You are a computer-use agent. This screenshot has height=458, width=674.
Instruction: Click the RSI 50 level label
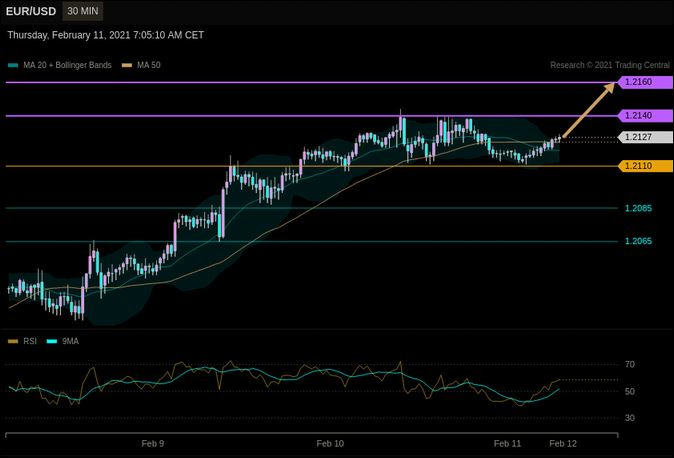(x=630, y=391)
